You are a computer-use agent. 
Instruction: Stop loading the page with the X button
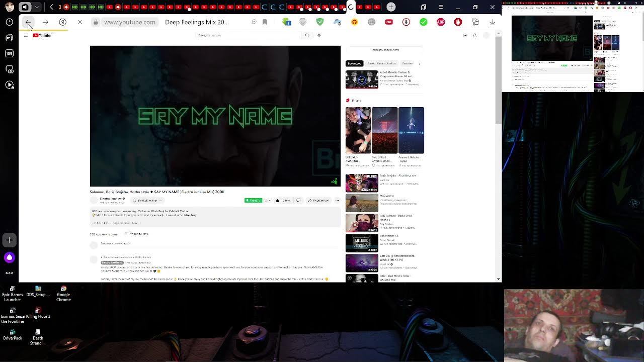pyautogui.click(x=79, y=22)
